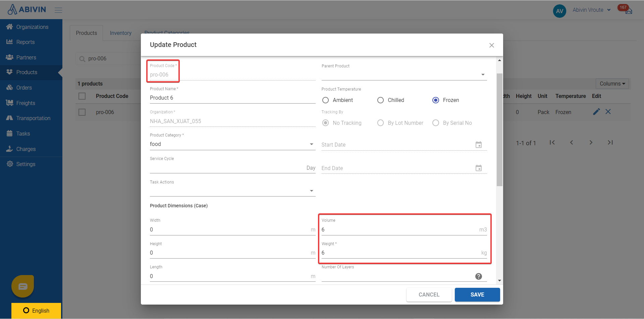
Task: Open the Start Date calendar picker
Action: pyautogui.click(x=479, y=145)
